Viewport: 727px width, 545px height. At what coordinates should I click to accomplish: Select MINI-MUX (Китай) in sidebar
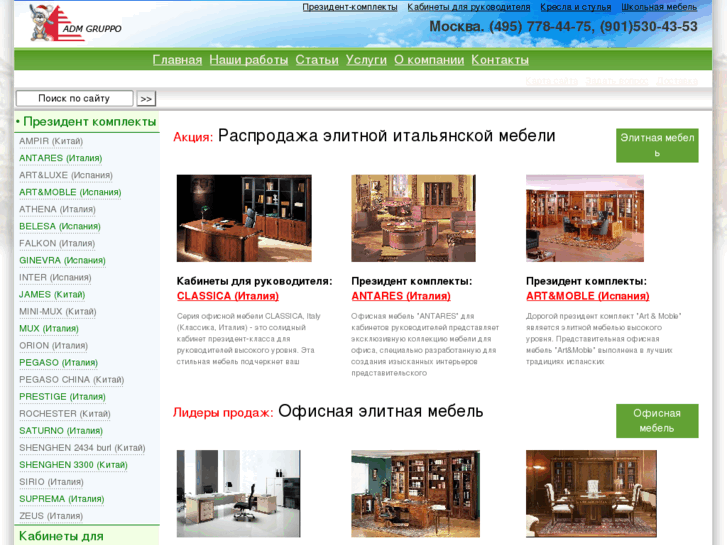57,312
